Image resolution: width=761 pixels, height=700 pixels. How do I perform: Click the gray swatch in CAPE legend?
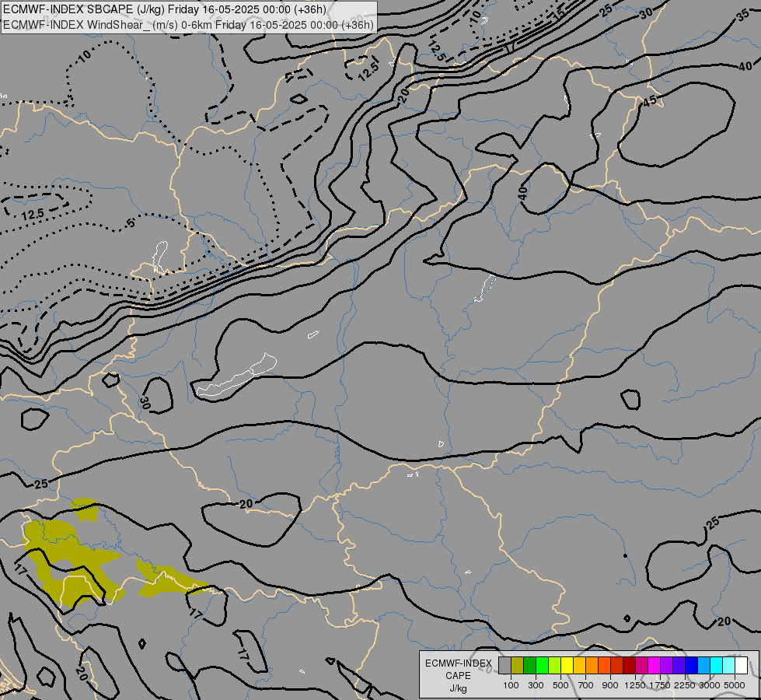504,665
